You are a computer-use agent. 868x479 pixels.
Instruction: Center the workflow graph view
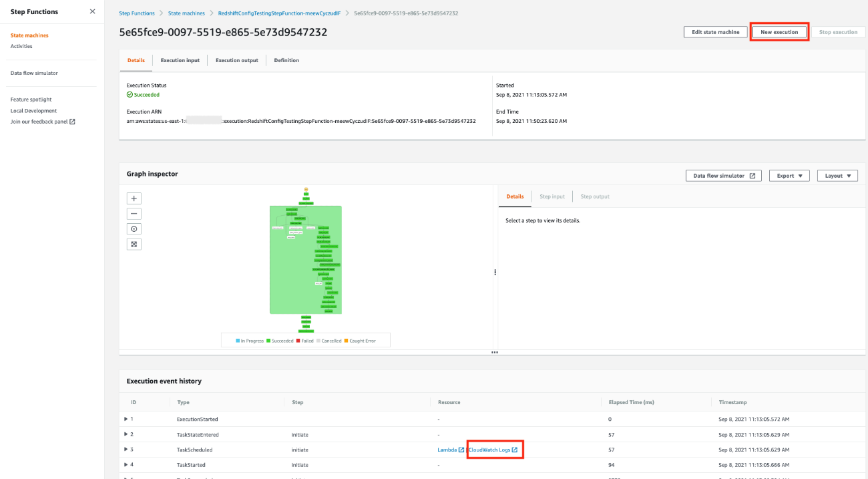coord(134,229)
